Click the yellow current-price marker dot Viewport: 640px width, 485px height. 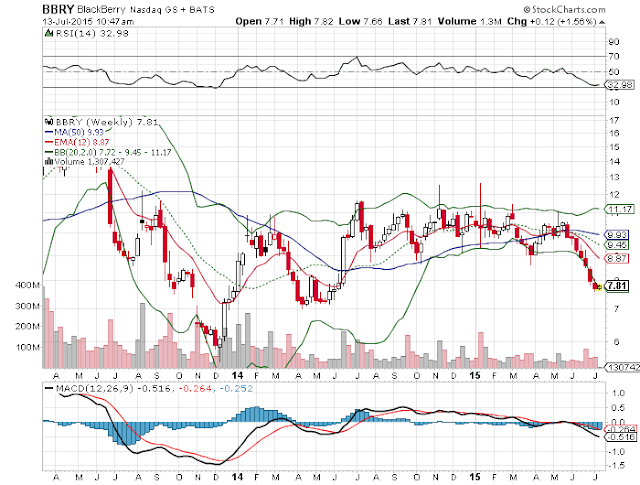(599, 287)
